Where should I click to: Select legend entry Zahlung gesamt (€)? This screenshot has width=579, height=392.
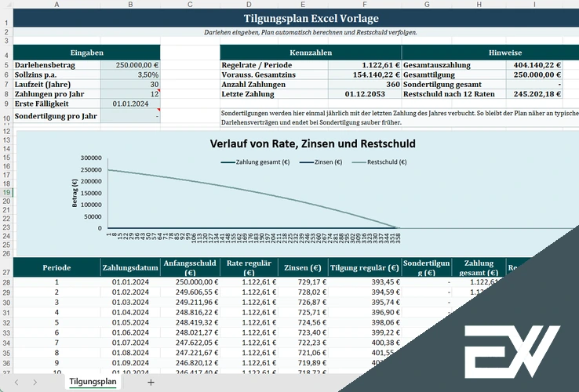tap(256, 162)
